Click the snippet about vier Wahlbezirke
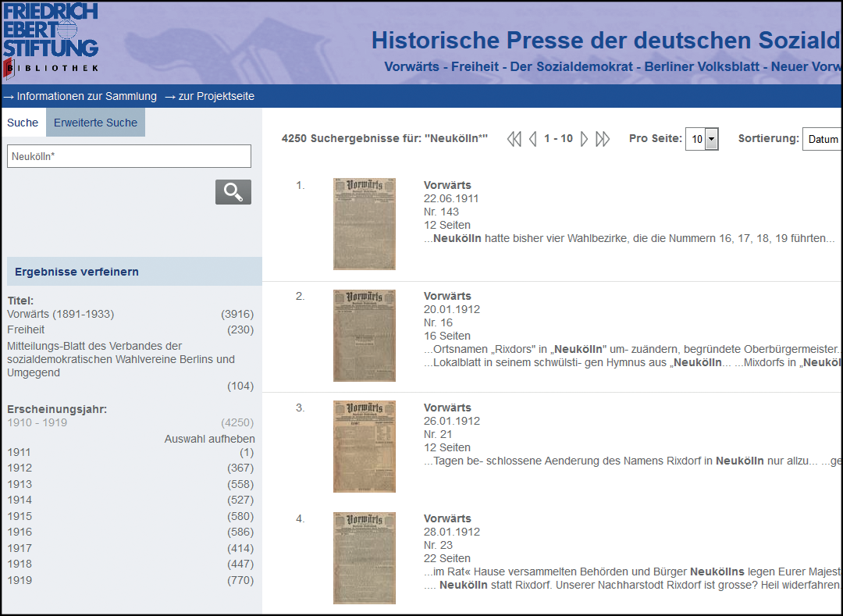The image size is (843, 616). (629, 238)
